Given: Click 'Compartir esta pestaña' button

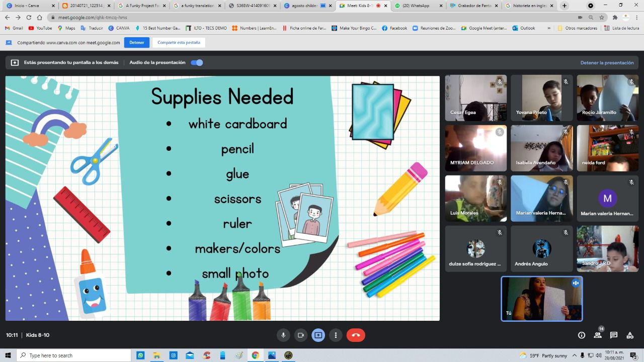Looking at the screenshot, I should 179,43.
